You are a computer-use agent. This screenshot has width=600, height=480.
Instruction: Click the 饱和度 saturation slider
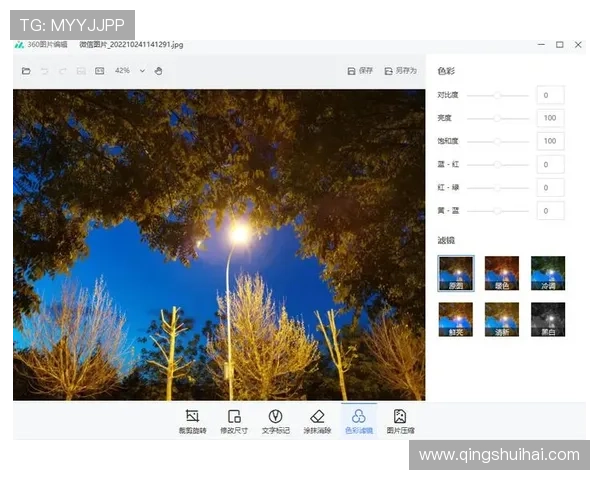(497, 142)
